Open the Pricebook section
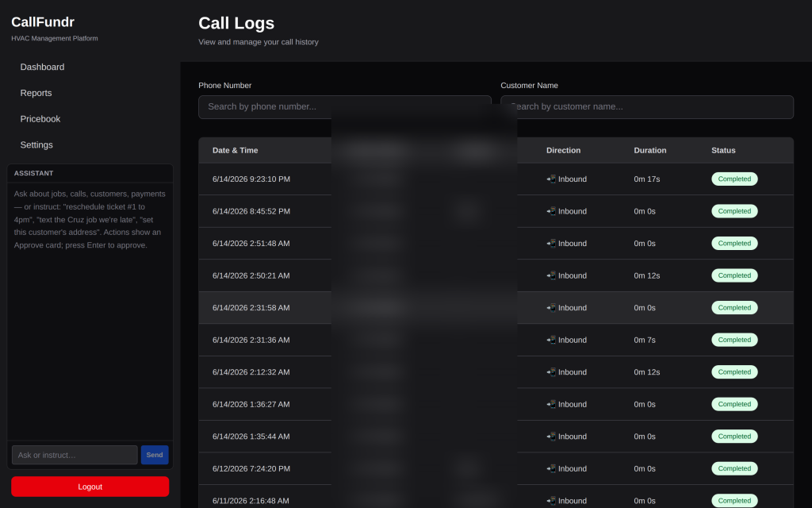The width and height of the screenshot is (812, 508). [x=40, y=119]
